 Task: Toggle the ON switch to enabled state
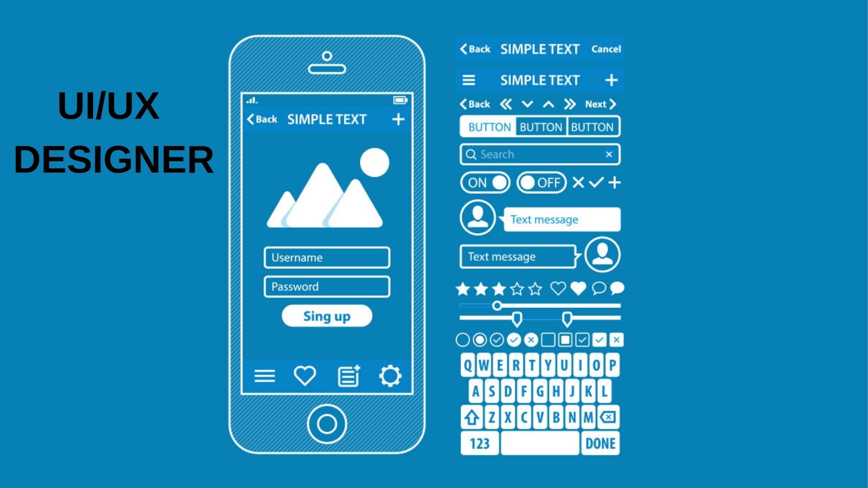486,183
